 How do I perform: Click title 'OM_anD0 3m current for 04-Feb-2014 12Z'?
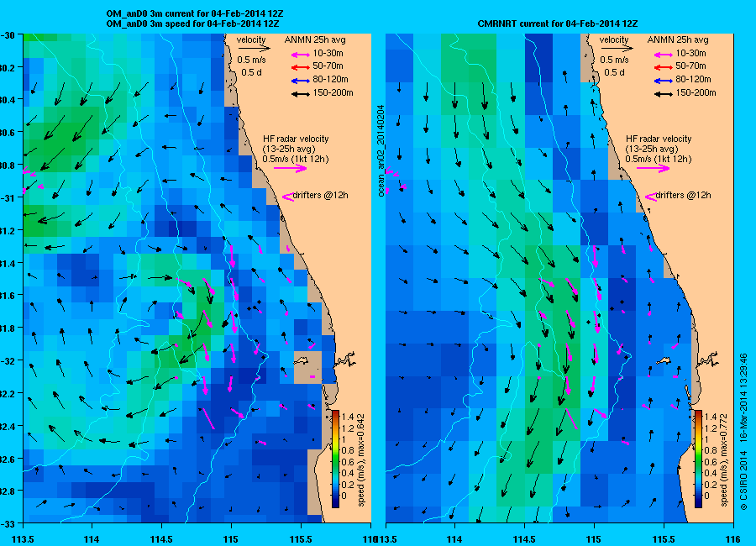click(195, 13)
